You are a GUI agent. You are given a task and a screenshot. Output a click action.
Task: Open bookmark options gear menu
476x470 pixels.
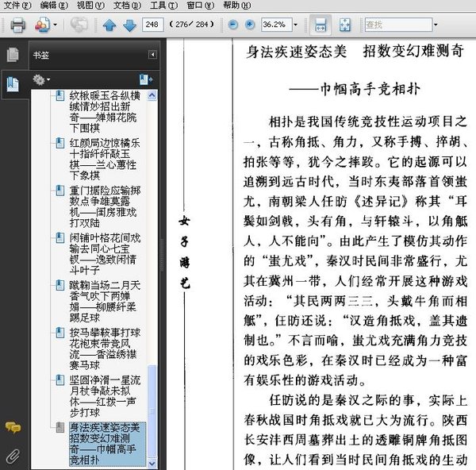(x=41, y=80)
